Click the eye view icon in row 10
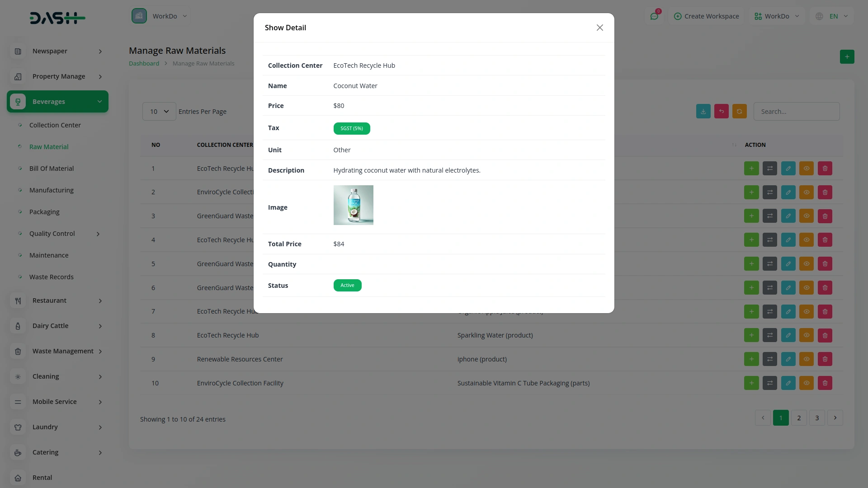The image size is (868, 488). tap(806, 383)
